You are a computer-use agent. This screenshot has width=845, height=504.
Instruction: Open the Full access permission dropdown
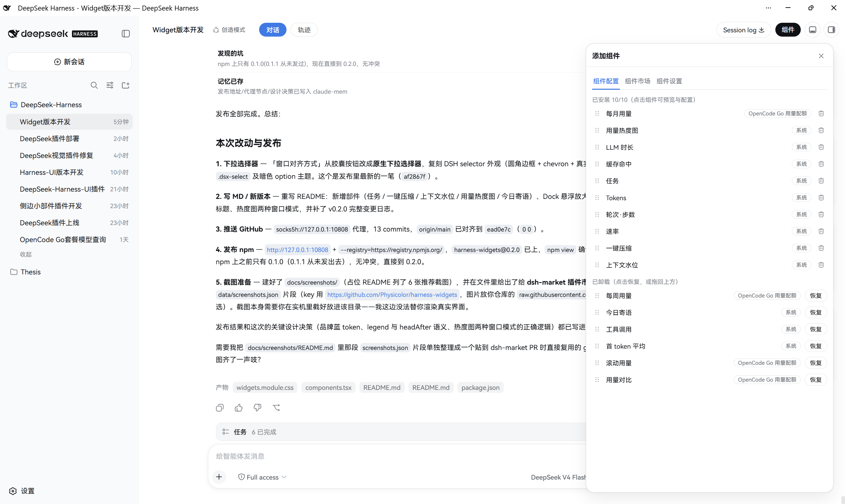pyautogui.click(x=262, y=477)
